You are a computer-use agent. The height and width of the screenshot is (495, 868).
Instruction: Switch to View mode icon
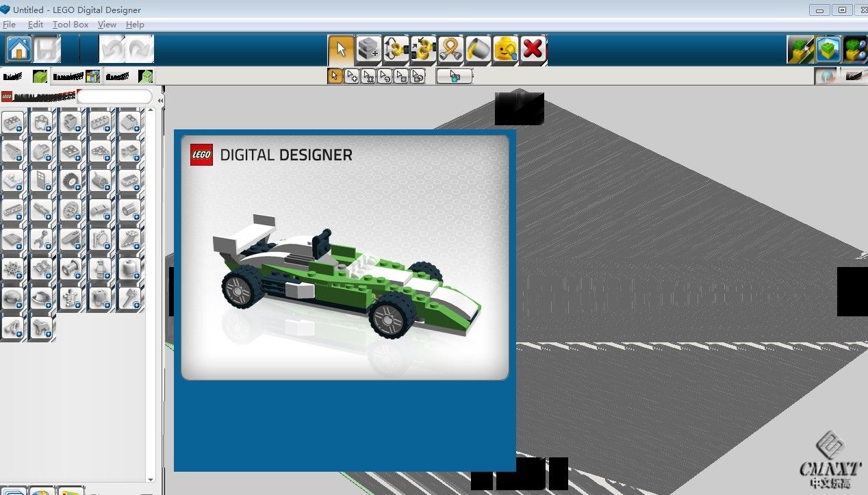click(828, 49)
